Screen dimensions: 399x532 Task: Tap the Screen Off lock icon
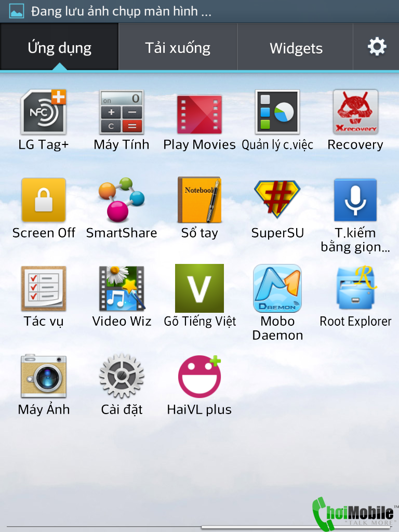coord(44,200)
